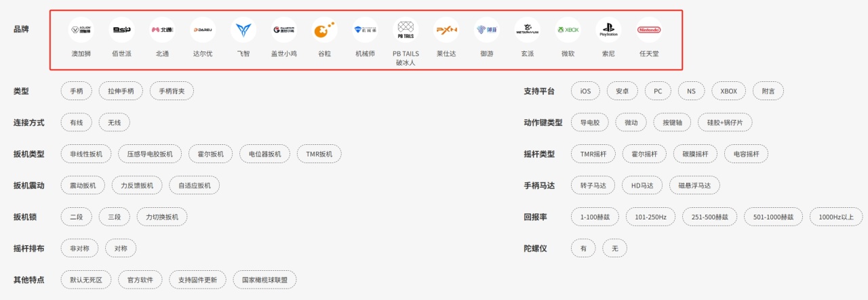Select 电容摇杆 joystick type

[x=747, y=154]
